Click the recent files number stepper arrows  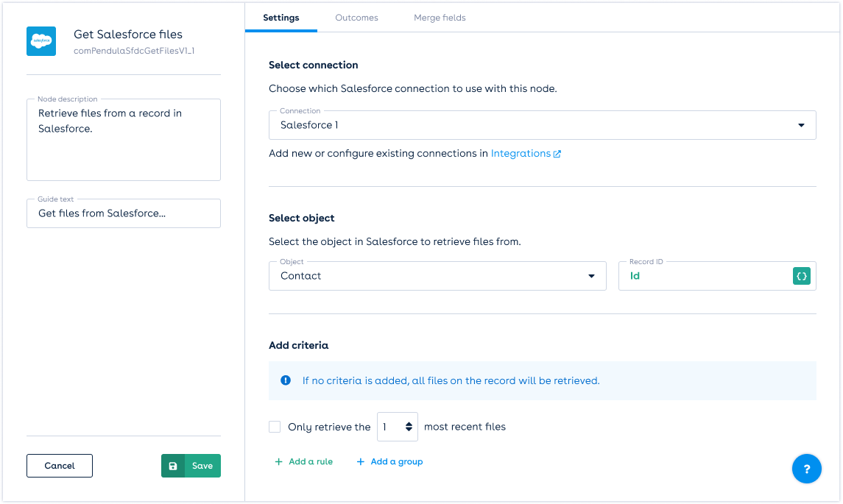click(409, 427)
